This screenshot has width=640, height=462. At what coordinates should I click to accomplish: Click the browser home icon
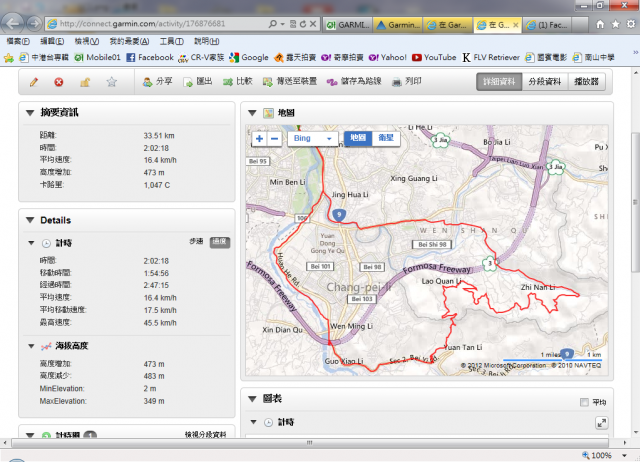[x=600, y=24]
